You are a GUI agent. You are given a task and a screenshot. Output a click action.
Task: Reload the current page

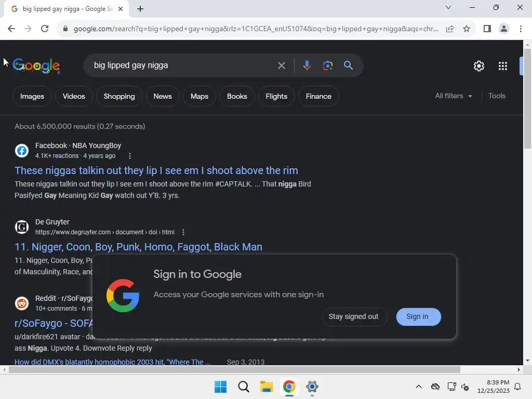tap(45, 29)
